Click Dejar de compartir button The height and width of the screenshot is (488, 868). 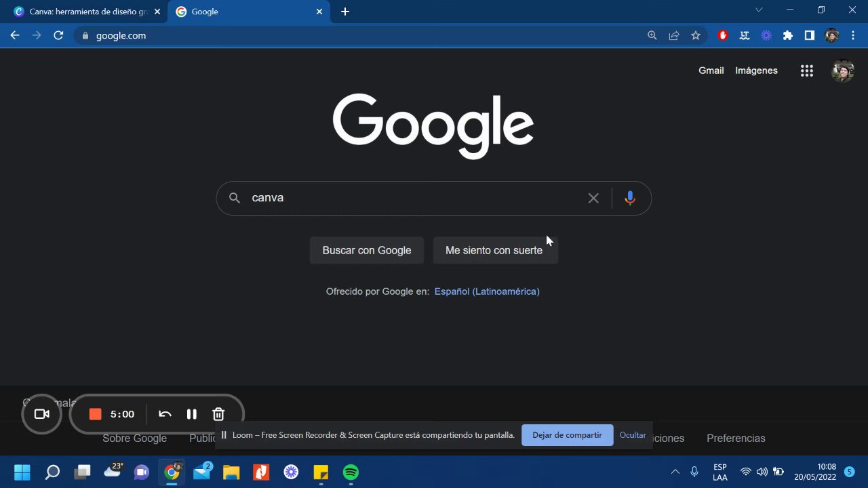coord(568,435)
